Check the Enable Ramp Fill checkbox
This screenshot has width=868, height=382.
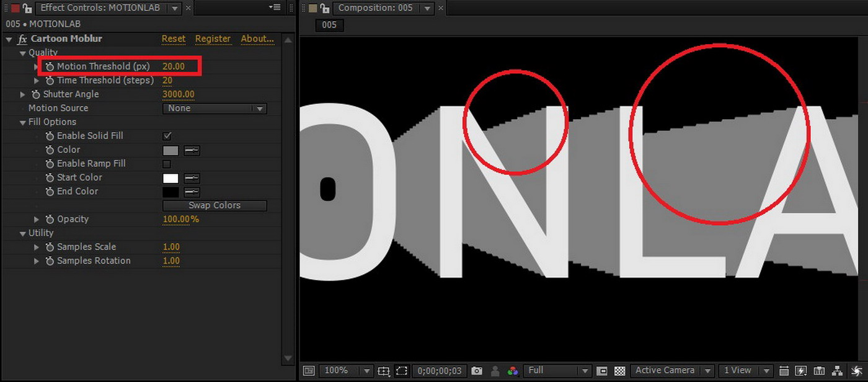tap(167, 164)
